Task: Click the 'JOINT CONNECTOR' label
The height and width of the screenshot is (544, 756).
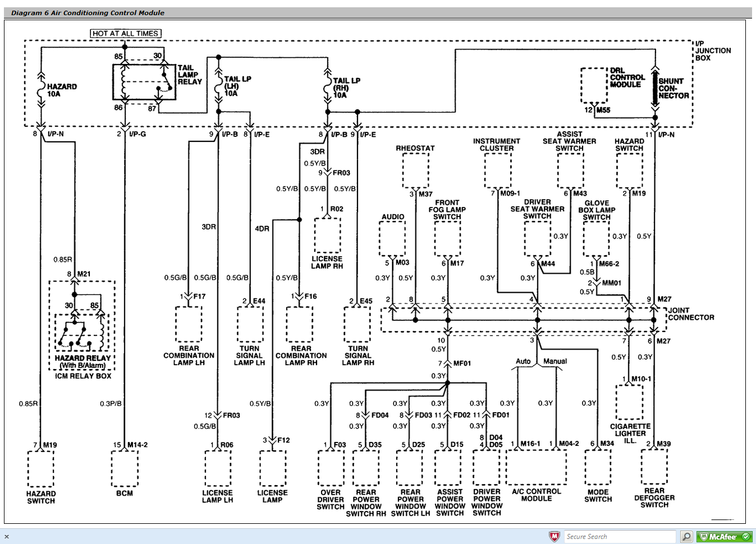Action: coord(691,314)
